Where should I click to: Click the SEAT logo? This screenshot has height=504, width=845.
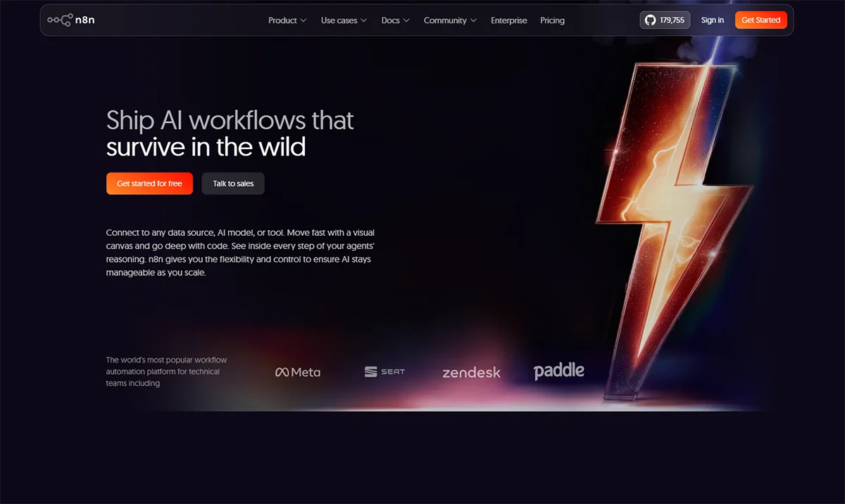pos(384,372)
